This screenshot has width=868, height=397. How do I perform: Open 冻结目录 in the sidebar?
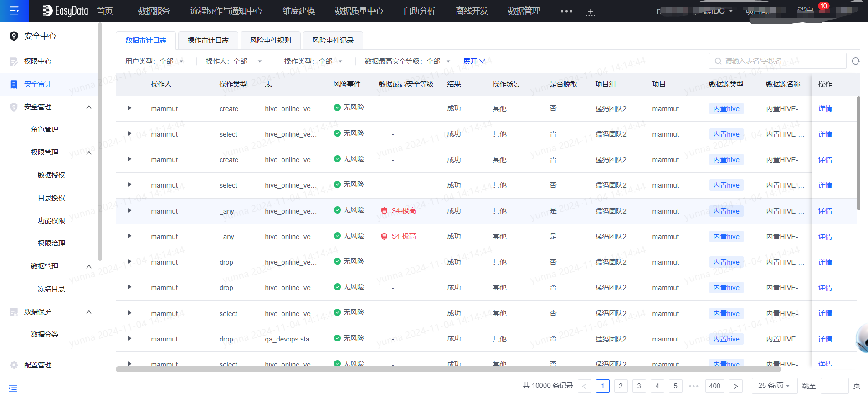pos(51,289)
